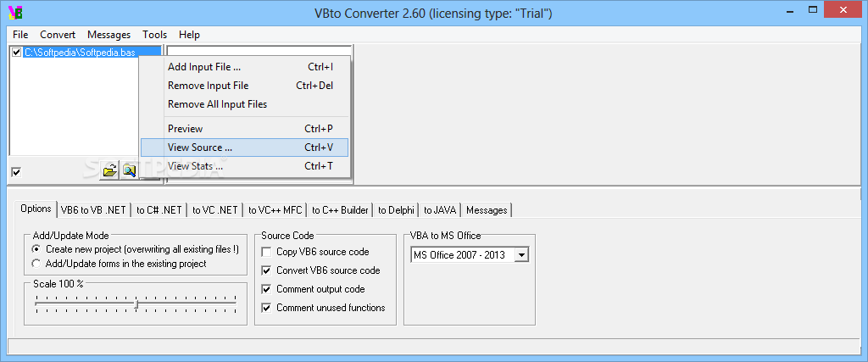This screenshot has width=868, height=362.
Task: Click the open folder icon button
Action: point(109,170)
